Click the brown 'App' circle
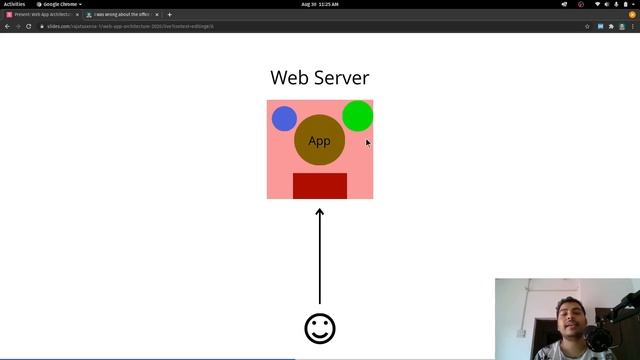Image resolution: width=640 pixels, height=360 pixels. tap(320, 140)
